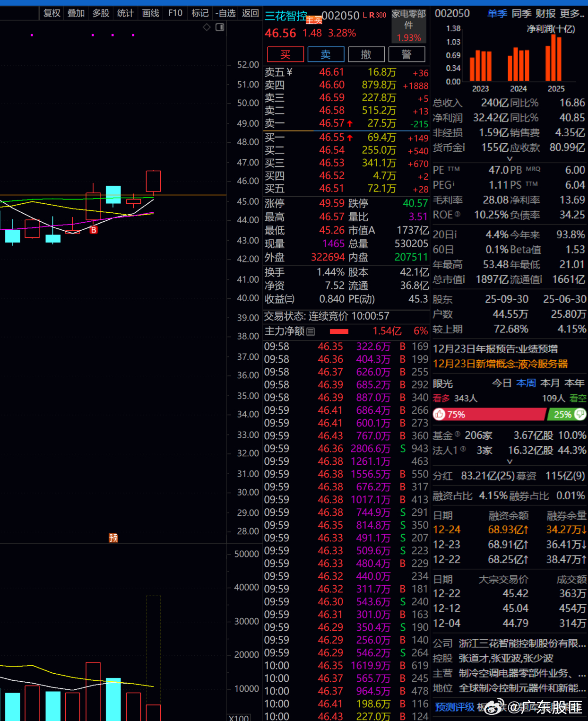Select 本月 in 眼光 sentiment
Viewport: 588px width, 721px height.
tap(550, 383)
